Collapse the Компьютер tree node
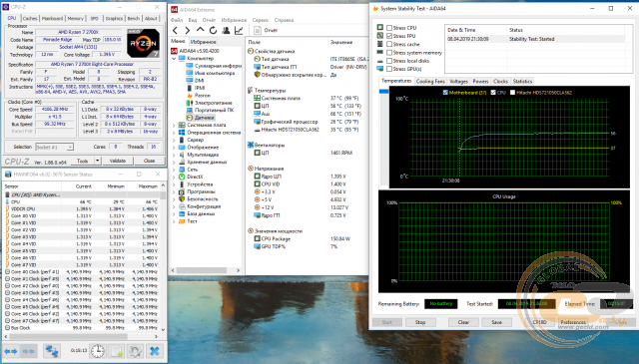 click(174, 58)
